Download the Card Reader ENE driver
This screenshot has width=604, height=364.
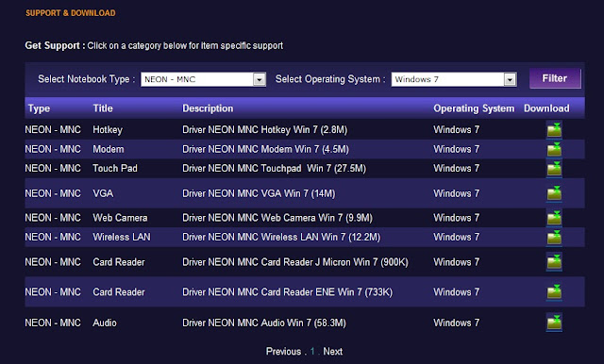click(554, 292)
